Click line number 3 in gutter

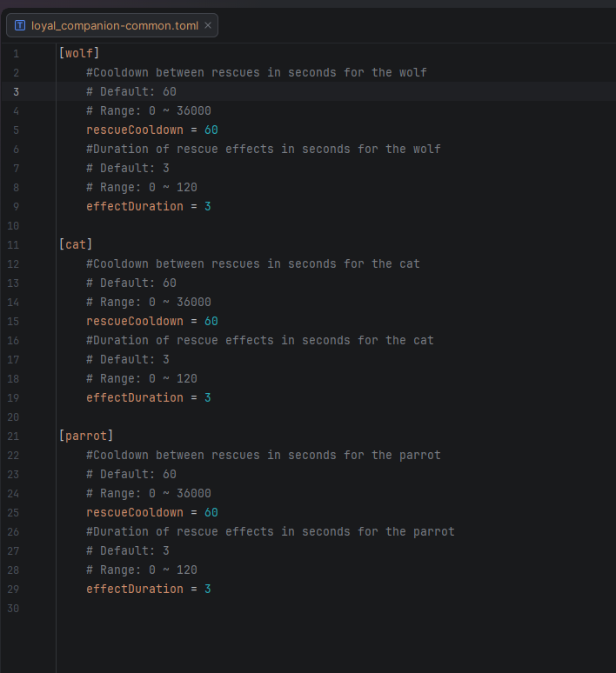click(x=16, y=92)
